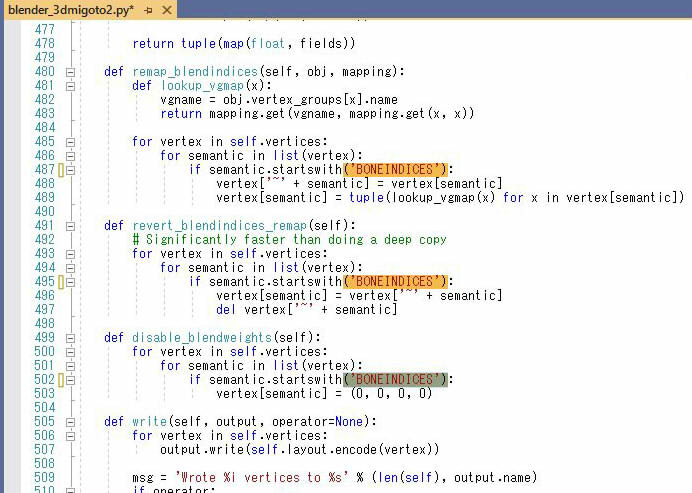The height and width of the screenshot is (493, 692).
Task: Place cursor on lookup_vgmap function name
Action: 202,86
